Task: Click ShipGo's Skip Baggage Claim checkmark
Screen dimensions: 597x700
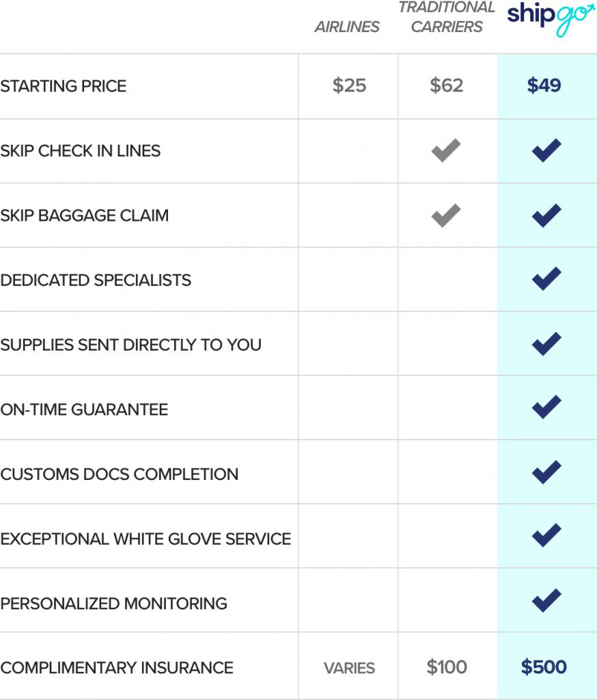Action: (x=546, y=215)
